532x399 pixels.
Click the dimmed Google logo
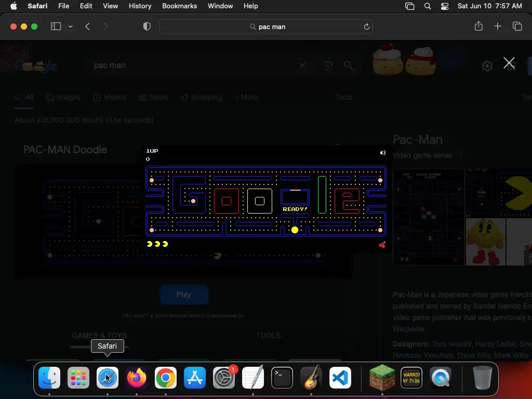(36, 65)
